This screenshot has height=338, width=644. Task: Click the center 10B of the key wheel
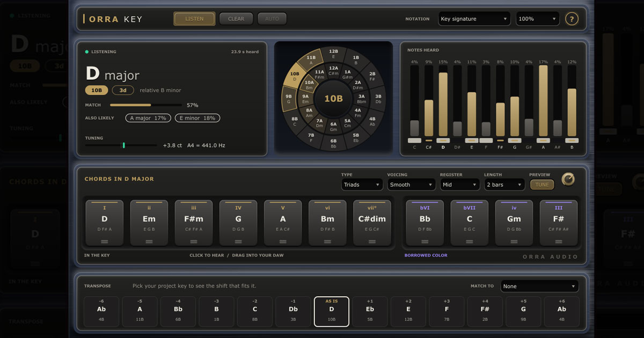(333, 99)
